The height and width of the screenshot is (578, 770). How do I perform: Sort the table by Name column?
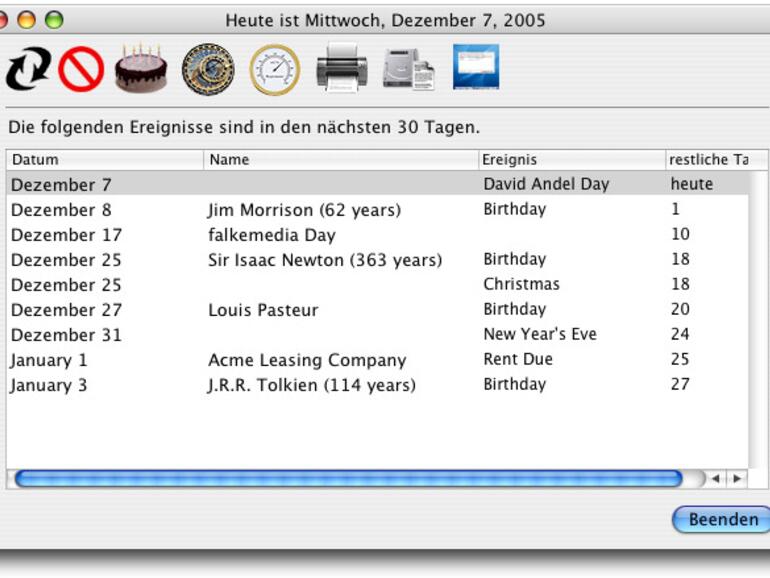[x=340, y=160]
